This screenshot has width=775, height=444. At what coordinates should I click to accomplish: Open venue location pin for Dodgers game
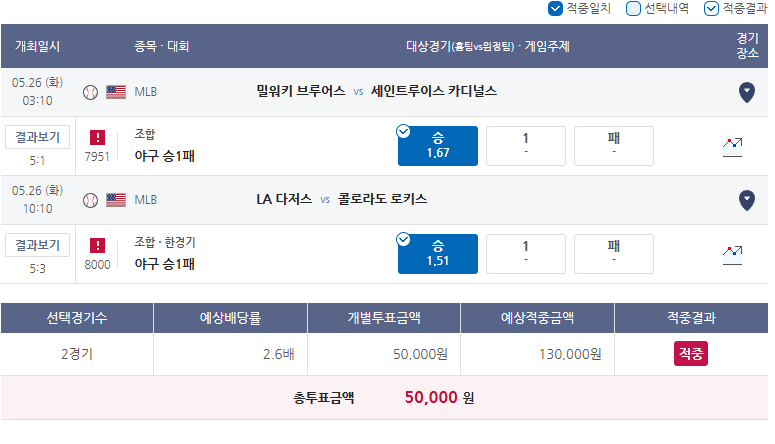click(746, 200)
